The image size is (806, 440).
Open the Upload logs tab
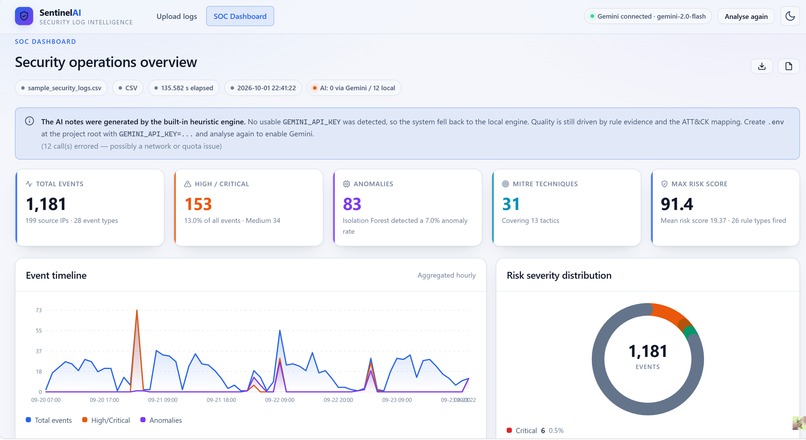(176, 16)
